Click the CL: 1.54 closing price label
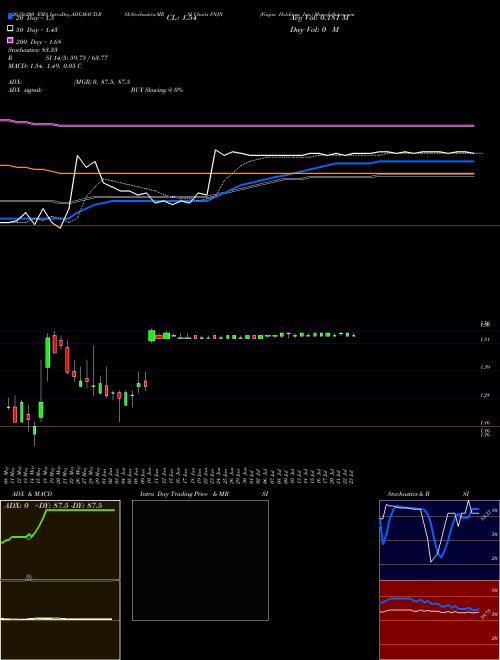The image size is (500, 660). point(181,18)
